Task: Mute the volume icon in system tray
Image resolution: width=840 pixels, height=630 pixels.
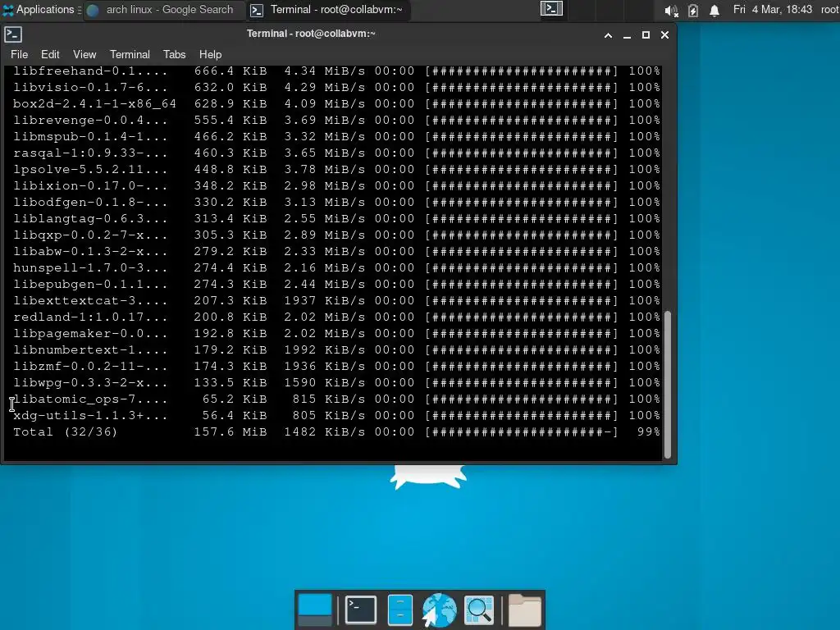Action: click(671, 10)
